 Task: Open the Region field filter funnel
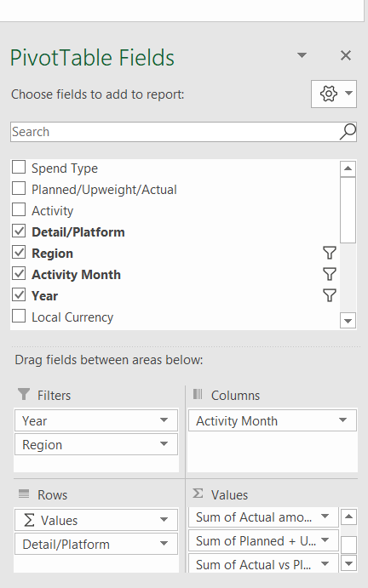pyautogui.click(x=330, y=253)
